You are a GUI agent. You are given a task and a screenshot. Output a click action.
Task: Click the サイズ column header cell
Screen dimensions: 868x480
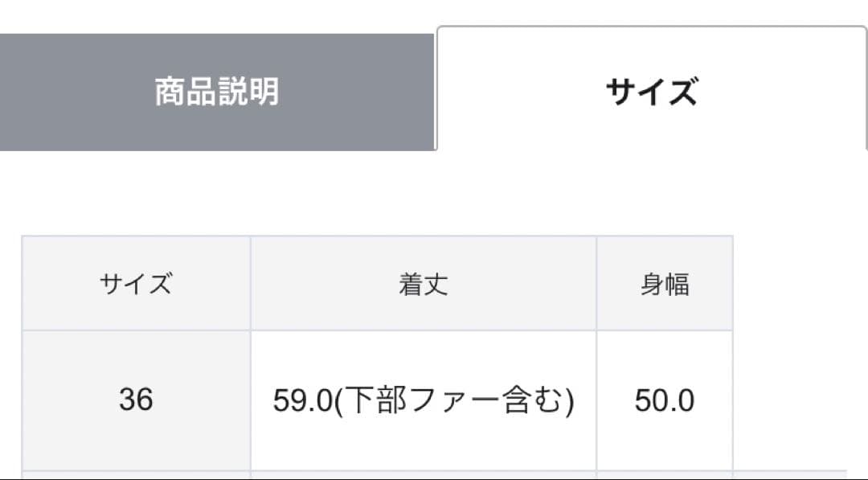pyautogui.click(x=136, y=283)
